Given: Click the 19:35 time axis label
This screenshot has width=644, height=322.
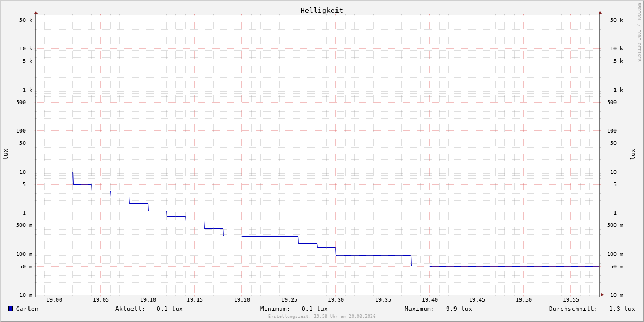Looking at the screenshot, I should pos(383,300).
